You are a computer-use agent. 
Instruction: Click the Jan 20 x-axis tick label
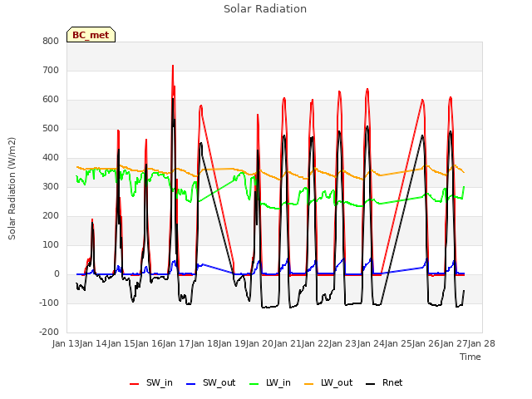pyautogui.click(x=259, y=343)
